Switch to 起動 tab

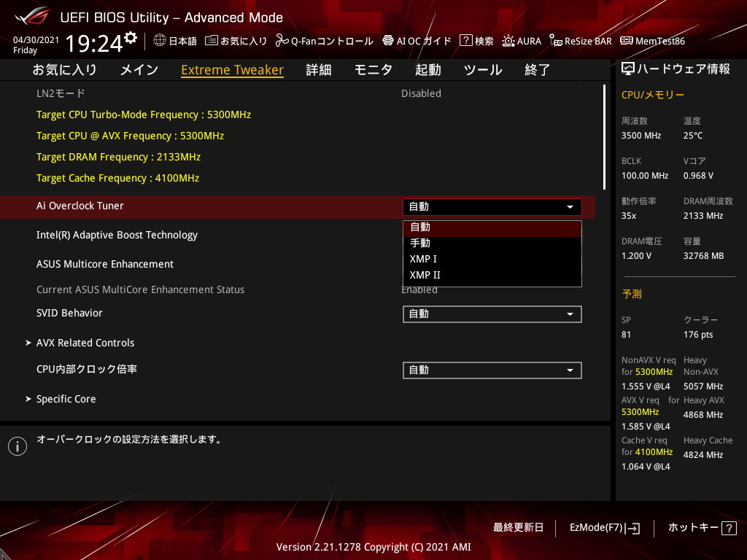pyautogui.click(x=427, y=70)
